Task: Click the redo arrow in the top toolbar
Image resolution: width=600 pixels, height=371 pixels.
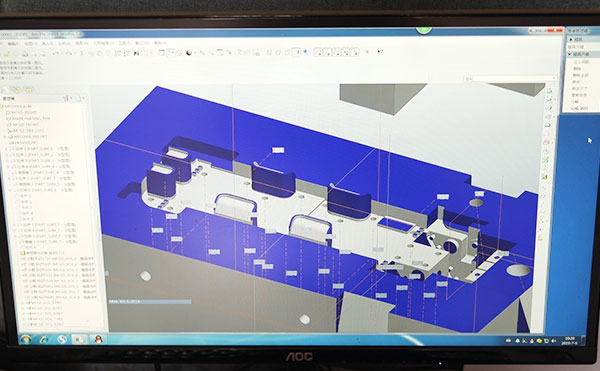Action: tap(68, 54)
